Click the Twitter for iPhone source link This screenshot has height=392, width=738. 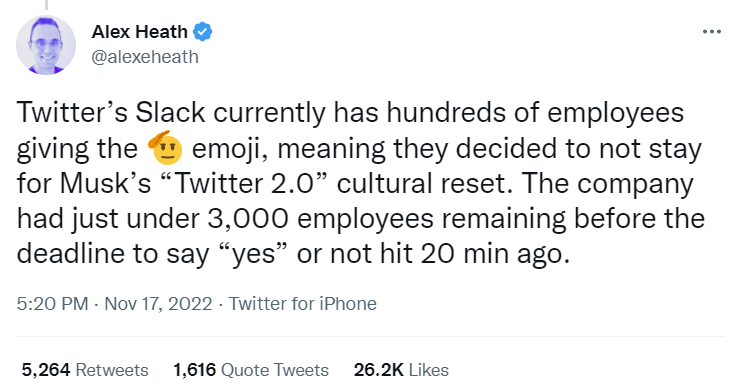tap(303, 304)
